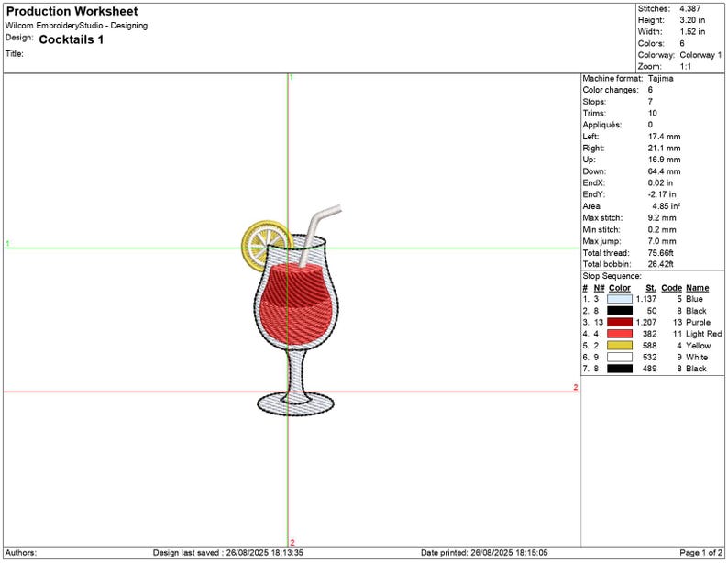Click the Max stitch value 9.2 mm
This screenshot has width=728, height=563.
[x=662, y=217]
